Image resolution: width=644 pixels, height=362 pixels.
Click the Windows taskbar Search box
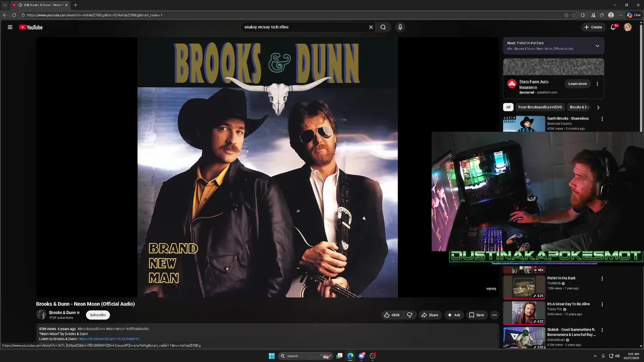click(305, 356)
